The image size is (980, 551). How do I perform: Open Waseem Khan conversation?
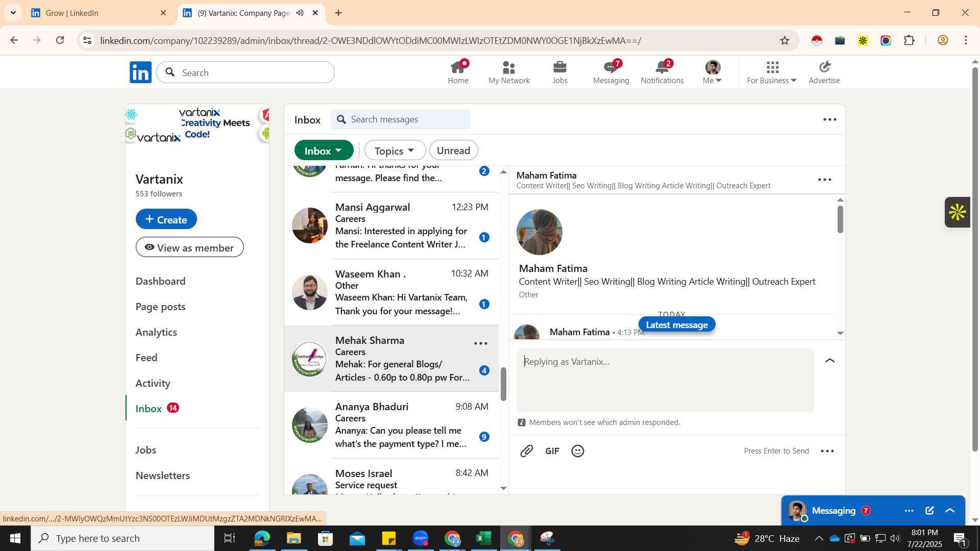coord(391,292)
